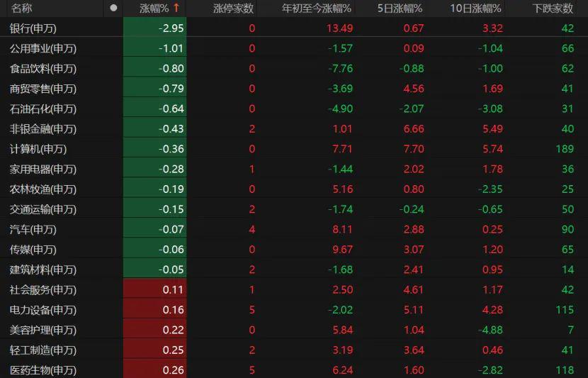Open the 医药生物(申万) sector
The height and width of the screenshot is (378, 588).
coord(43,370)
